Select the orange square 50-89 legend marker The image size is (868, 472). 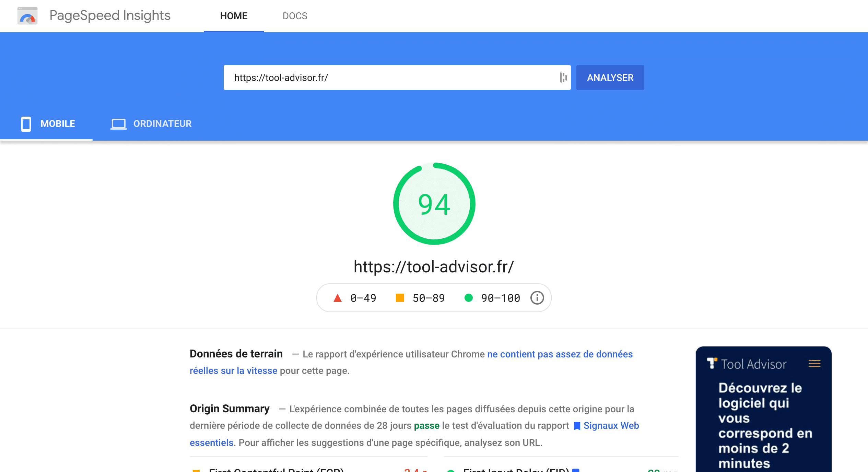[400, 298]
